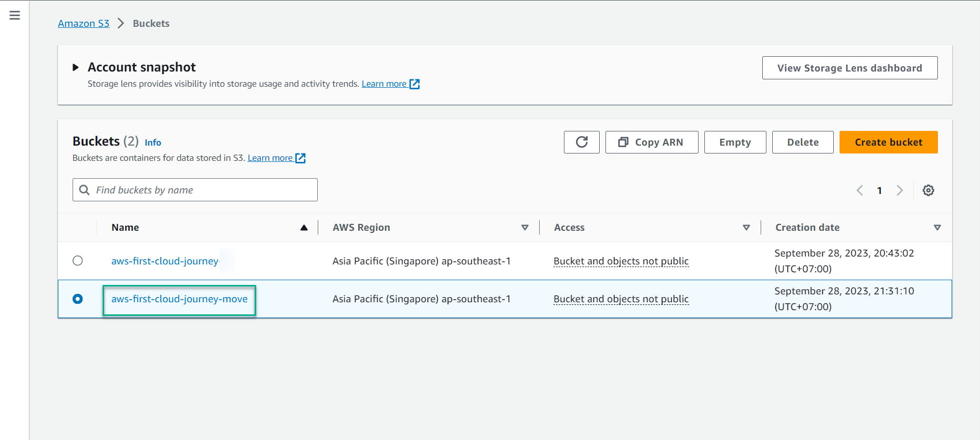
Task: Click Copy ARN button
Action: click(x=652, y=142)
